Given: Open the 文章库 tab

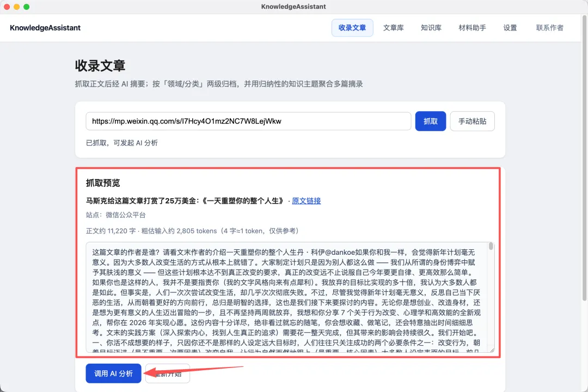Looking at the screenshot, I should click(394, 28).
